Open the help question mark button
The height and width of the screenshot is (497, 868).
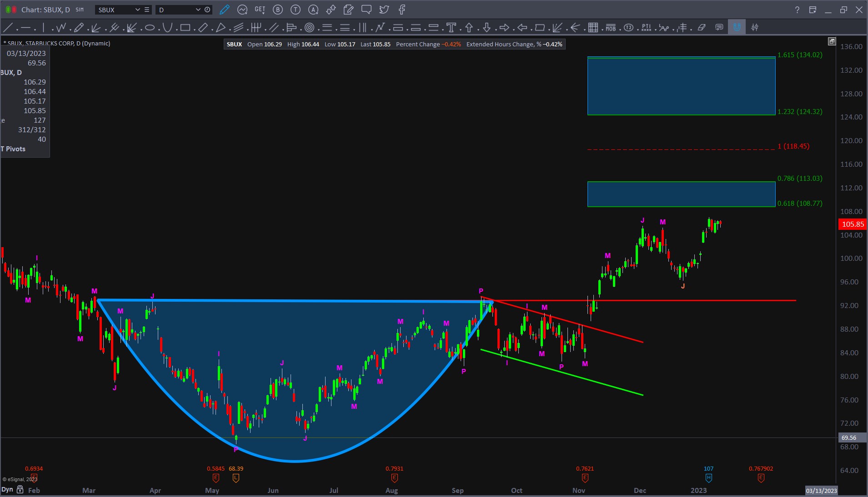pyautogui.click(x=797, y=10)
